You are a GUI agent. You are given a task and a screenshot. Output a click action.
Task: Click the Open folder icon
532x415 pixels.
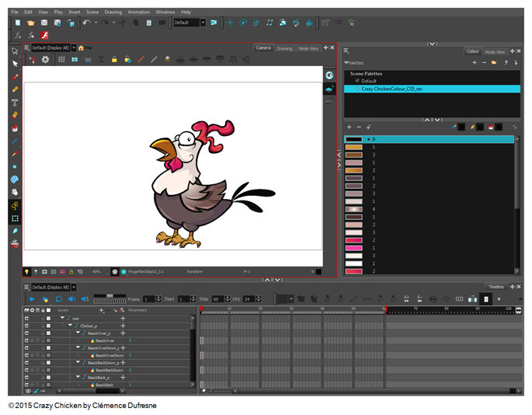point(31,23)
